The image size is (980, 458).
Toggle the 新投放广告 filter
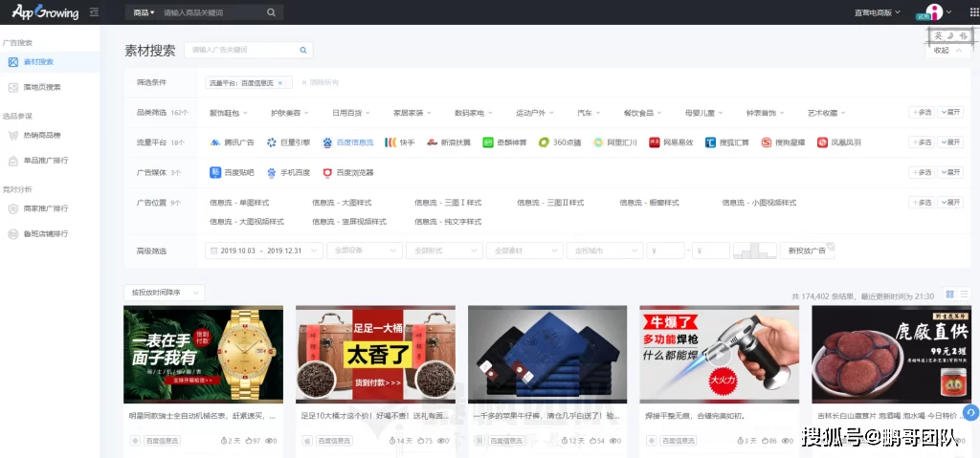point(807,251)
